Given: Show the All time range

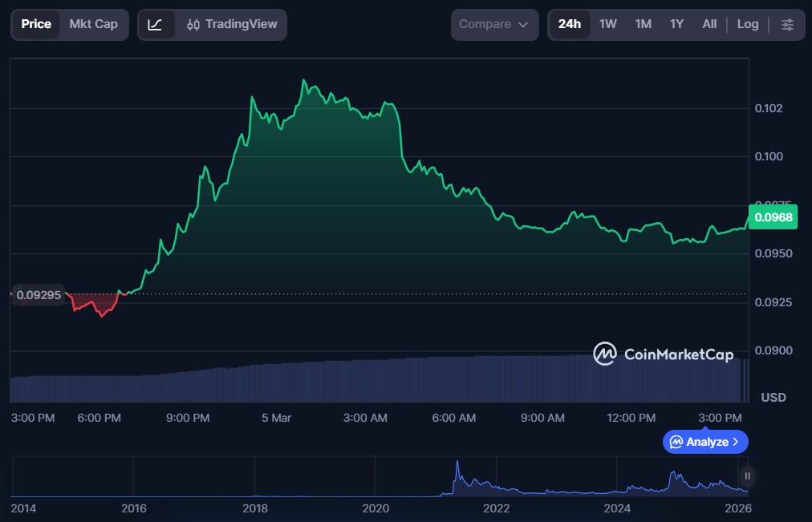Looking at the screenshot, I should tap(709, 25).
